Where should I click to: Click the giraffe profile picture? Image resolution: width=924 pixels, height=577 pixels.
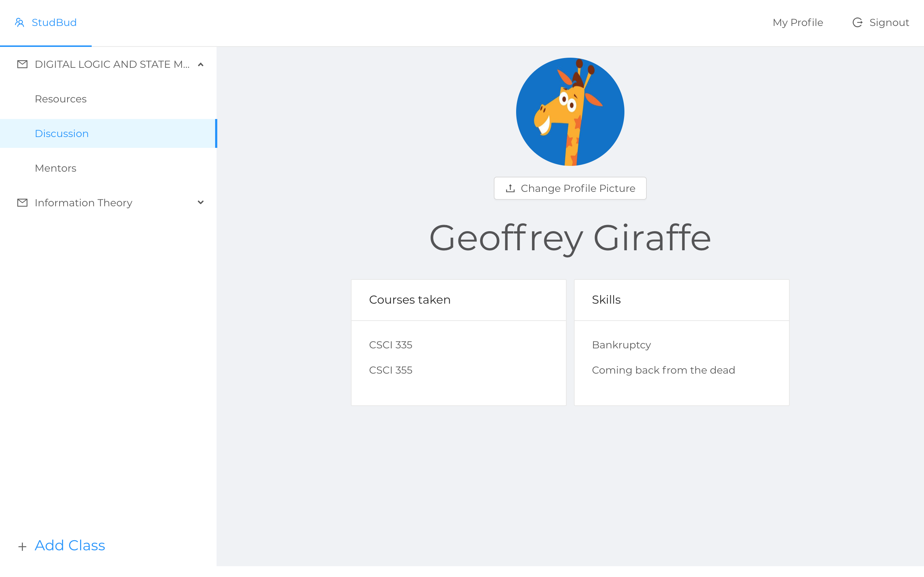coord(570,112)
